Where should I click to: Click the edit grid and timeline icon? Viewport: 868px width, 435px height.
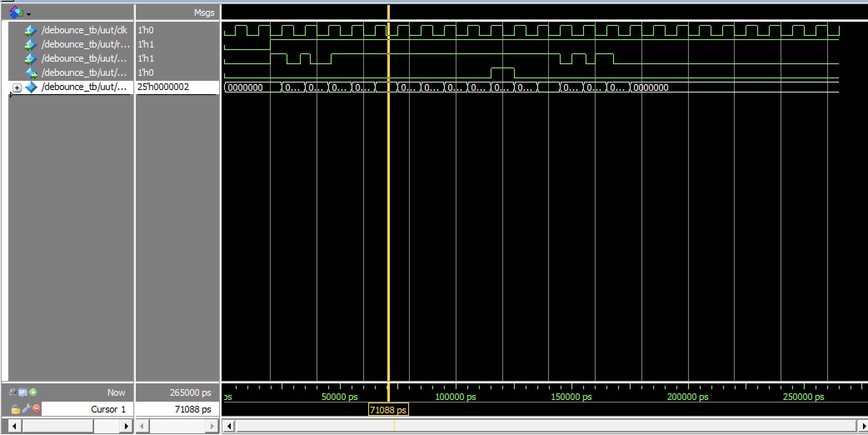click(23, 392)
